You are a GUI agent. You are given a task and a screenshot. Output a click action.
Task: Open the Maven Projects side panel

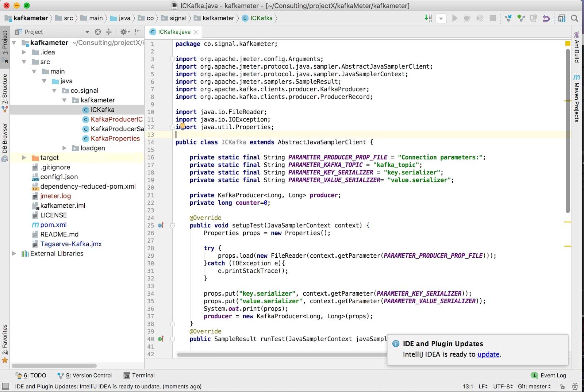click(x=577, y=98)
